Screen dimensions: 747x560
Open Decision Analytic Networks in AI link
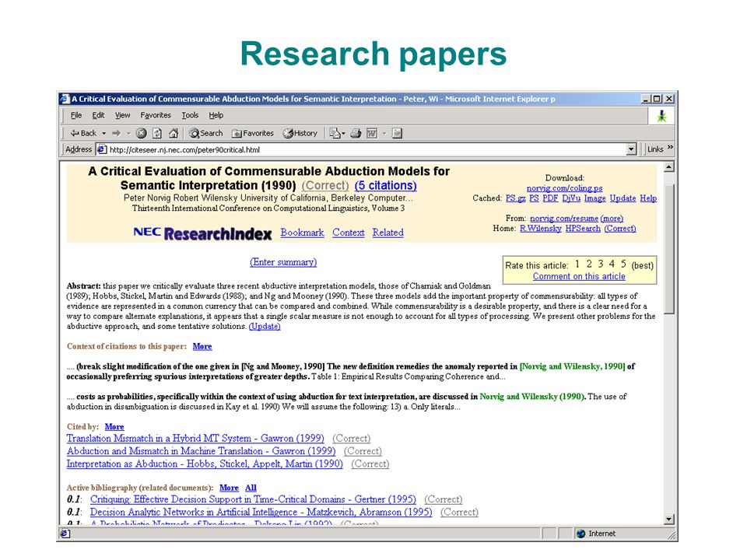(261, 512)
